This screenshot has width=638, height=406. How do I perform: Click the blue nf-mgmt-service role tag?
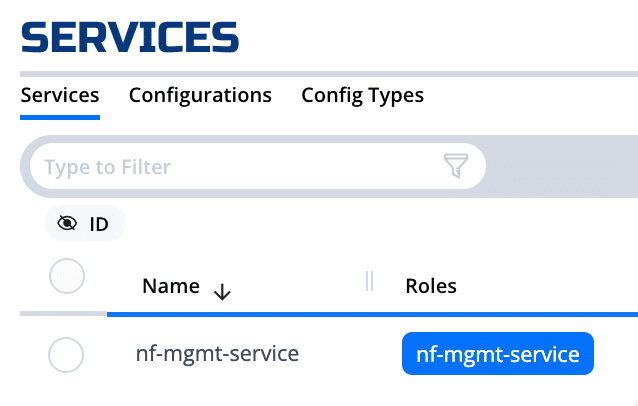click(497, 354)
